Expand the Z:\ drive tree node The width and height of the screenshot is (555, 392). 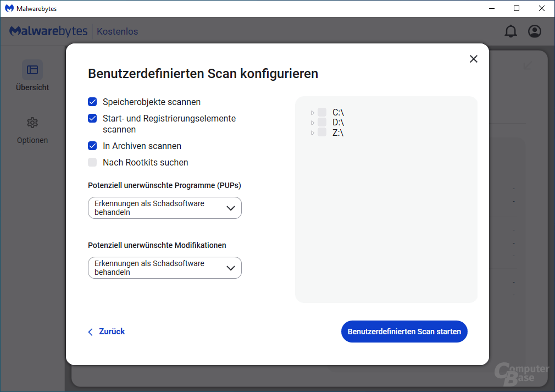point(313,133)
